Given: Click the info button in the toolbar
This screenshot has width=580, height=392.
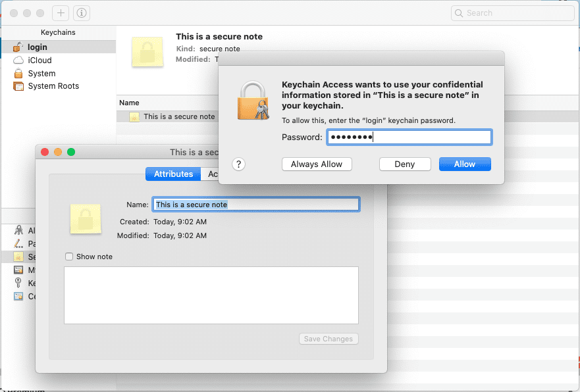Looking at the screenshot, I should coord(81,13).
